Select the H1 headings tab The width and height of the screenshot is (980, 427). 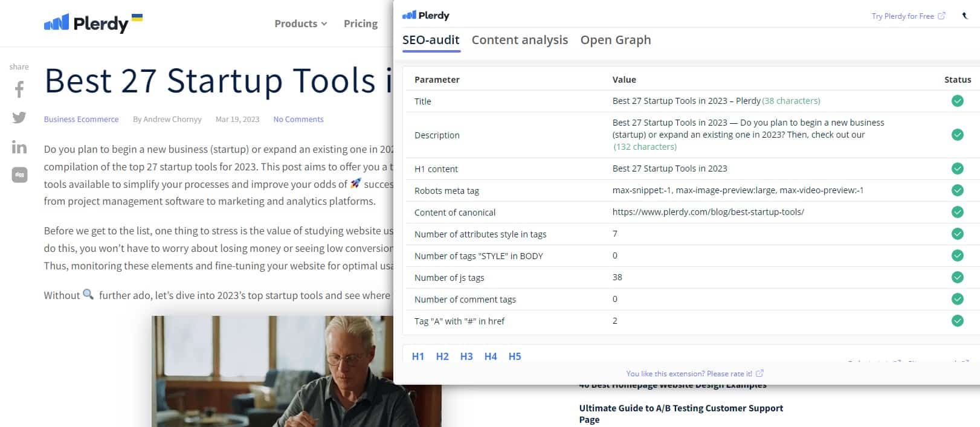[x=418, y=356]
